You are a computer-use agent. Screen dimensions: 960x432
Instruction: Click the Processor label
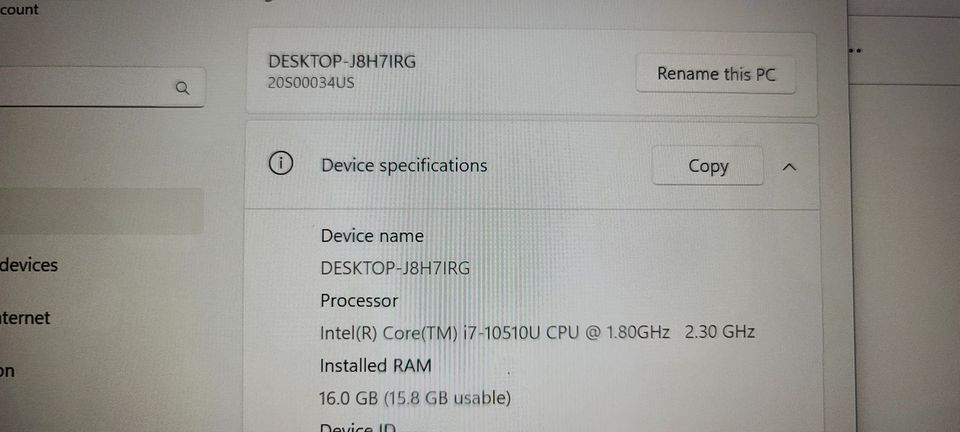(359, 300)
